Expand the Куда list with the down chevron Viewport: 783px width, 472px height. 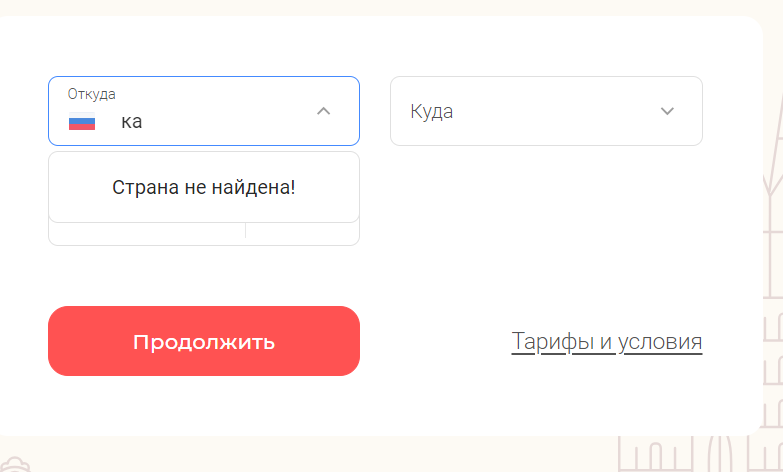coord(667,111)
